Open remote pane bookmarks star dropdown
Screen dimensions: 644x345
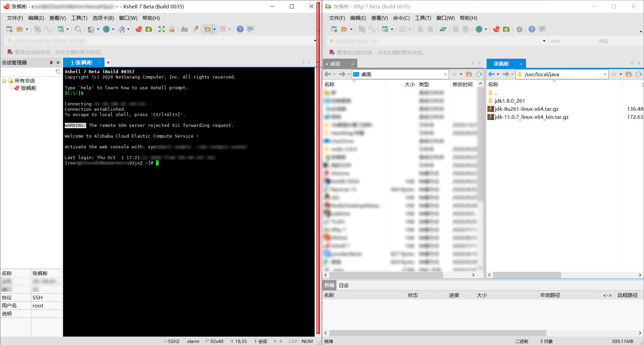[x=621, y=74]
